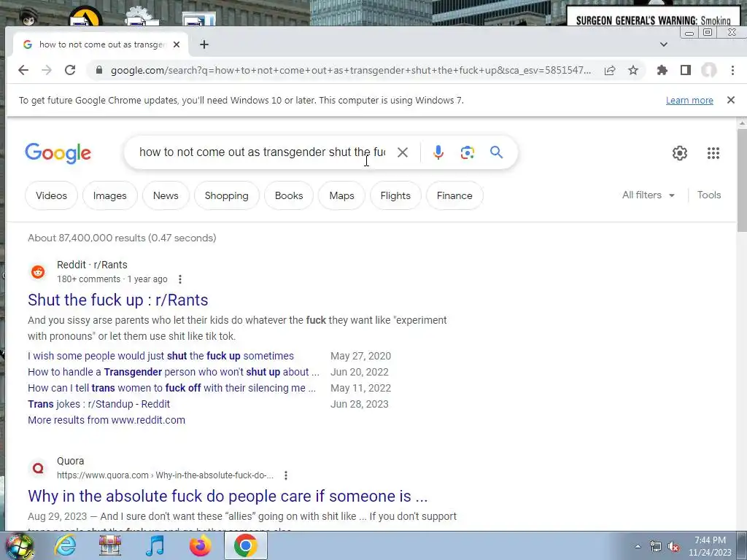Expand the tab search dropdown

tap(664, 44)
